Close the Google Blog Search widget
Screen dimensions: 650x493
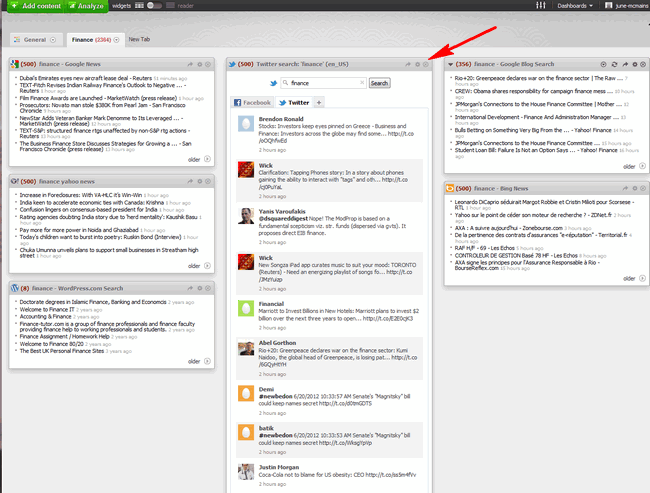(x=643, y=64)
